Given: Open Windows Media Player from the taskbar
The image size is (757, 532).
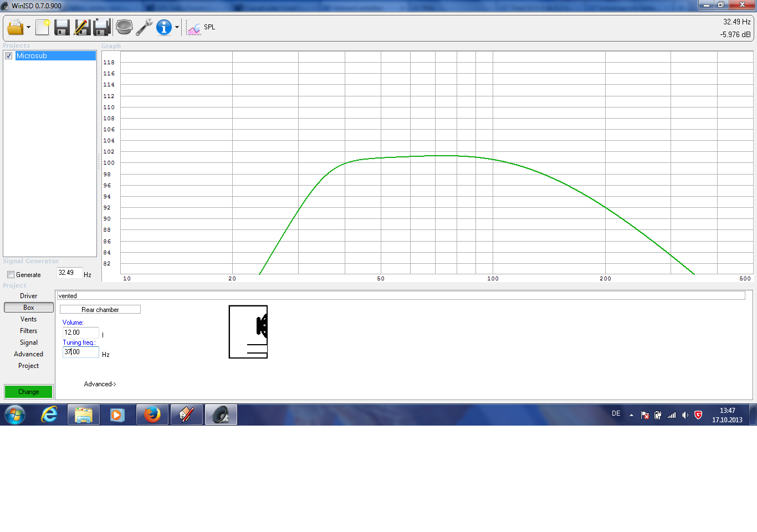Looking at the screenshot, I should pos(117,415).
